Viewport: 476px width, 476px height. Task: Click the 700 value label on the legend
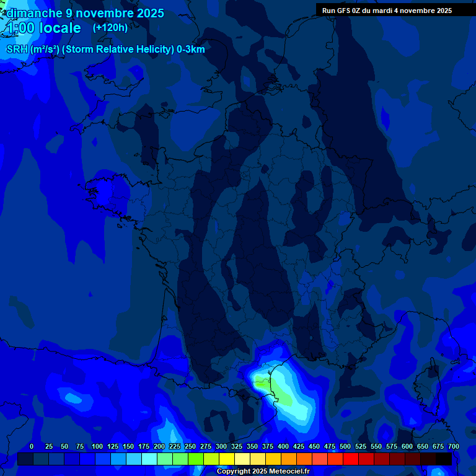pyautogui.click(x=453, y=446)
